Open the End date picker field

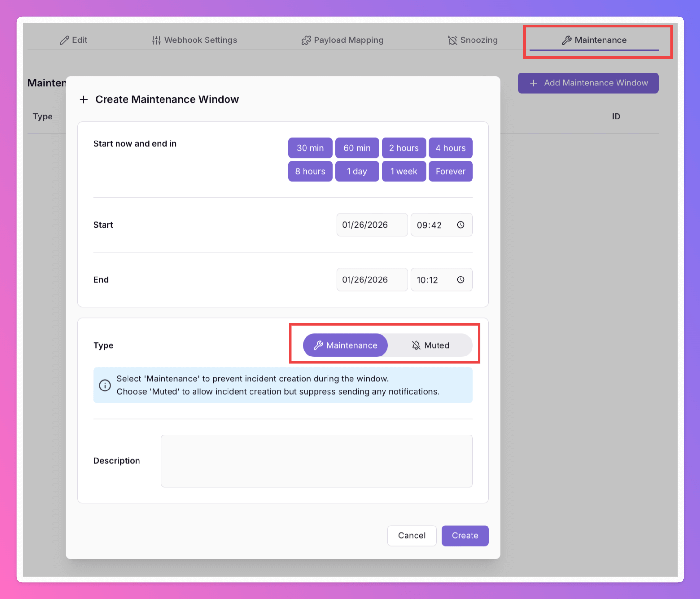(372, 279)
